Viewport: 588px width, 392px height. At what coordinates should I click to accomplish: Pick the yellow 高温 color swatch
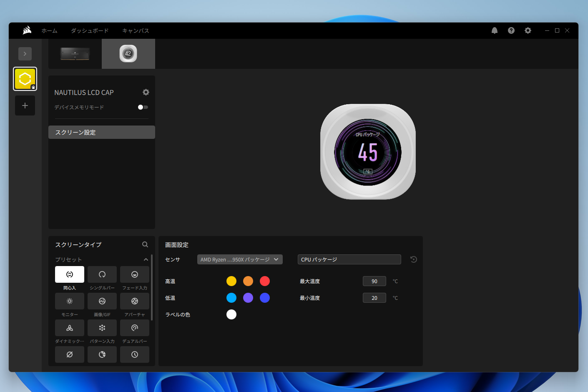coord(231,281)
